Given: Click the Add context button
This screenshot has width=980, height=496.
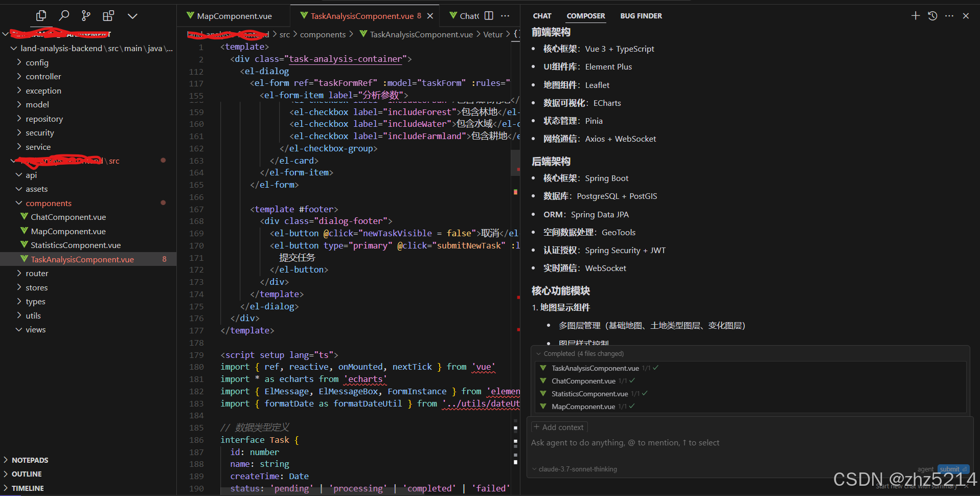Looking at the screenshot, I should coord(559,427).
